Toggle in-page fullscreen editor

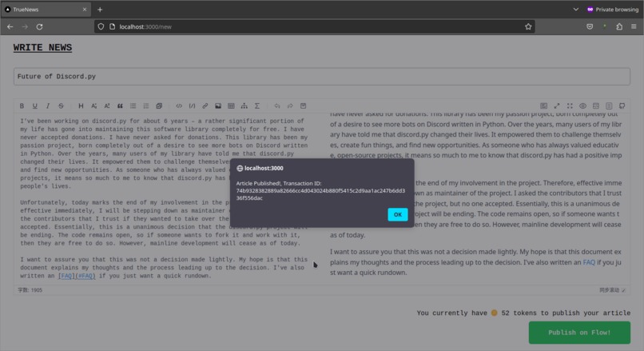point(557,106)
